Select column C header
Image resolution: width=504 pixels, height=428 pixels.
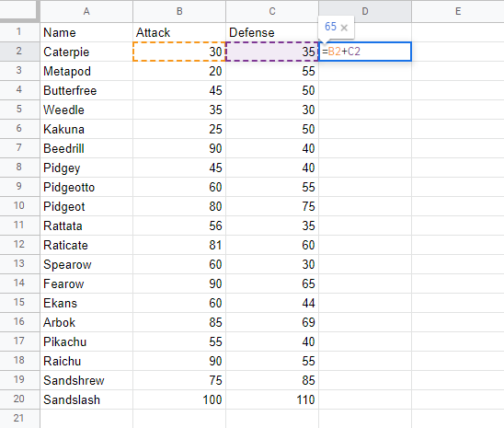coord(272,11)
